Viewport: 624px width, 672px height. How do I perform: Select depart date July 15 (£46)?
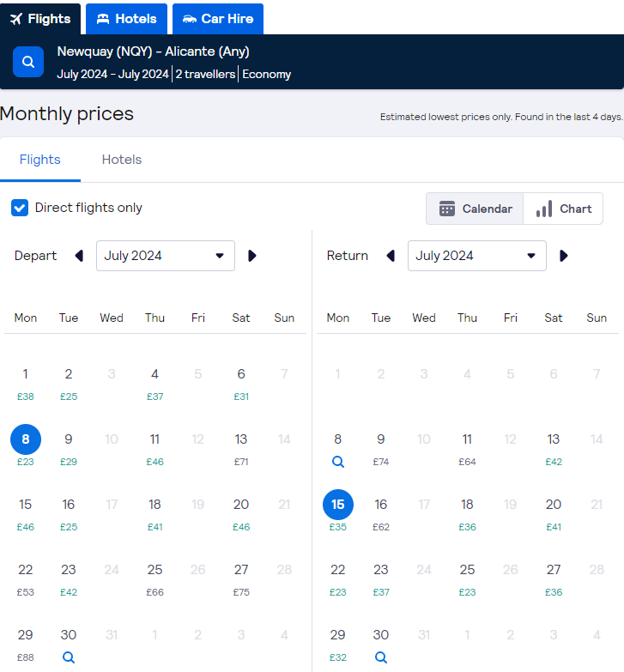[25, 514]
